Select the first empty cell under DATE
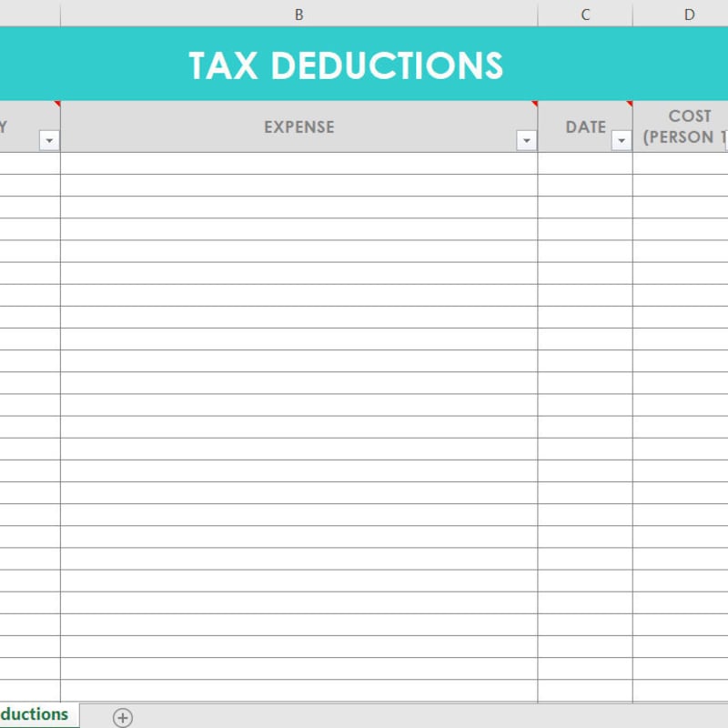The image size is (728, 728). coord(585,164)
